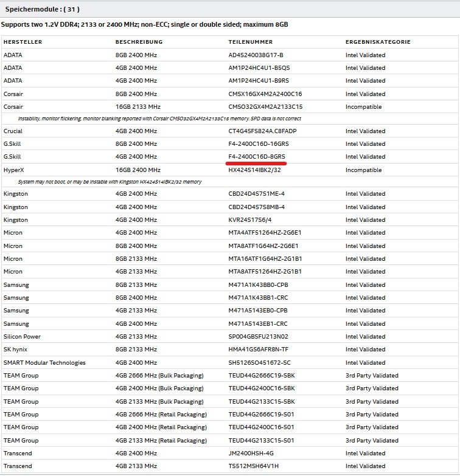The height and width of the screenshot is (476, 460).
Task: Select part number CT4G4SFS824A.C8FADP
Action: click(x=262, y=131)
